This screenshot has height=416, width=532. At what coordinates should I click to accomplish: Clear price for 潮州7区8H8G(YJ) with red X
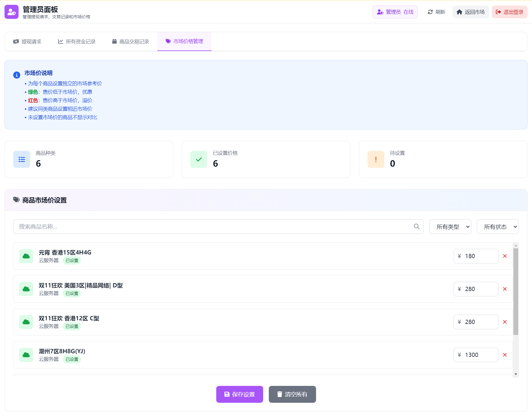pyautogui.click(x=505, y=355)
